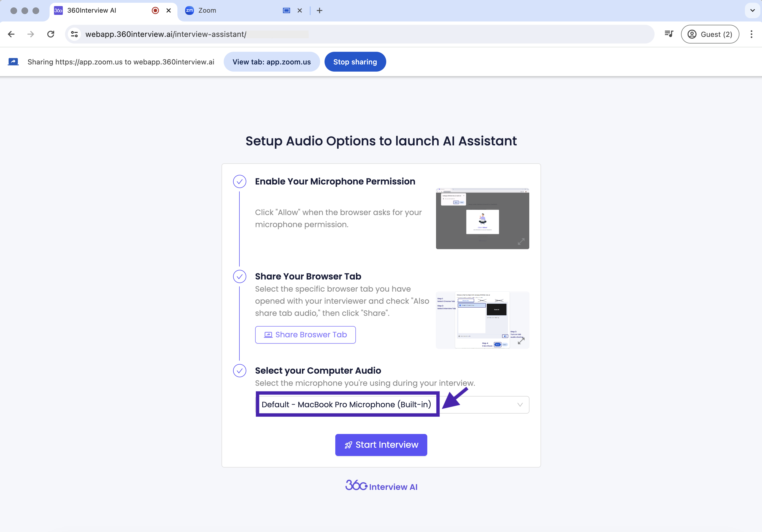Click the recording indicator on 360Interview tab

(155, 11)
